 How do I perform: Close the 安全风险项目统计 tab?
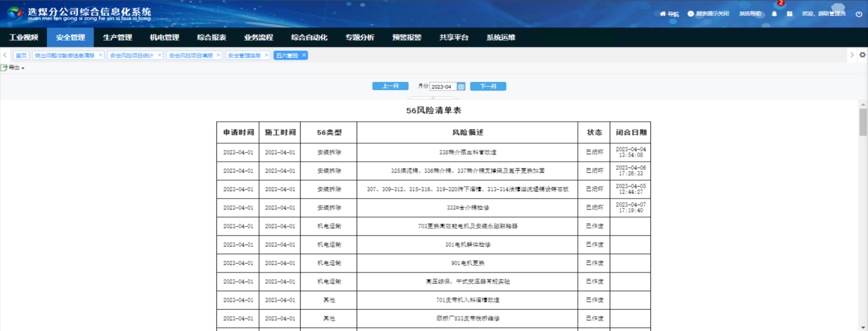[x=159, y=55]
